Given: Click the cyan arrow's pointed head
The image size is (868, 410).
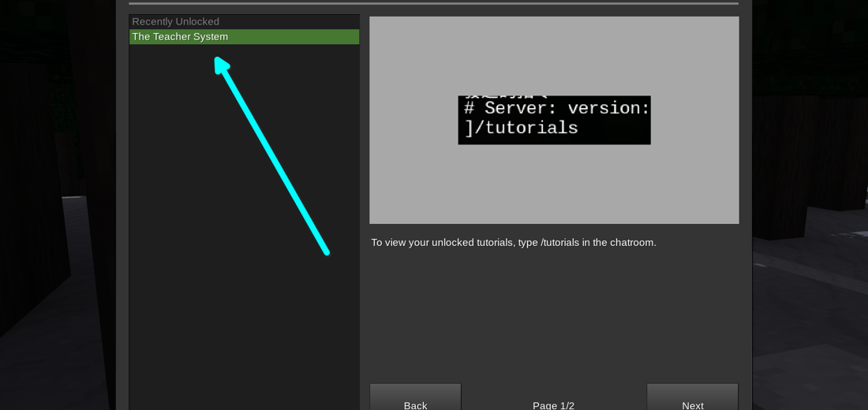Looking at the screenshot, I should click(220, 62).
